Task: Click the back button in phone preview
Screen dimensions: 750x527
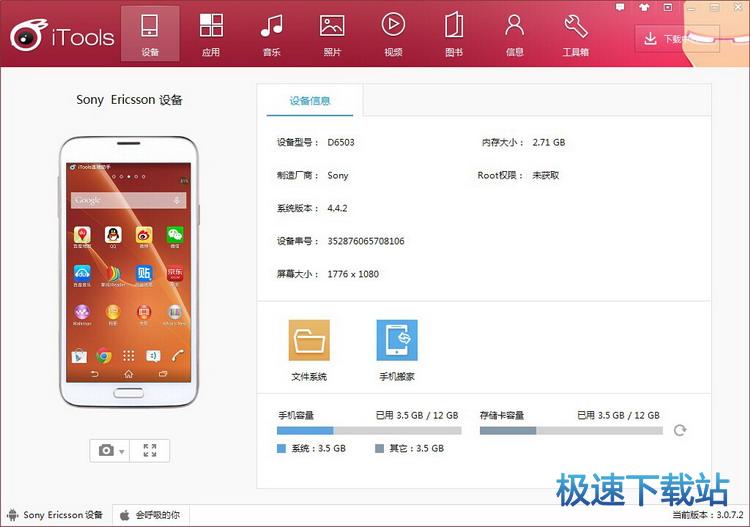Action: (94, 374)
